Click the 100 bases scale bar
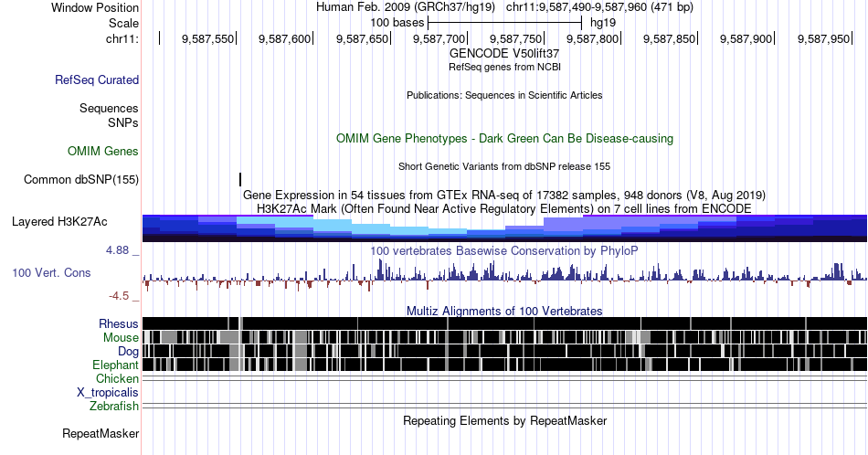This screenshot has width=868, height=455. tap(505, 23)
